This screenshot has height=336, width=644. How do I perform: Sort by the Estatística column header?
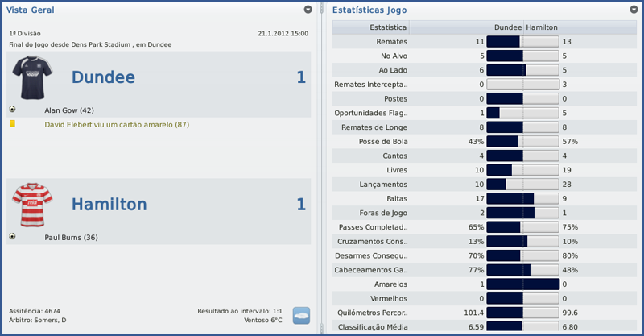coord(387,27)
